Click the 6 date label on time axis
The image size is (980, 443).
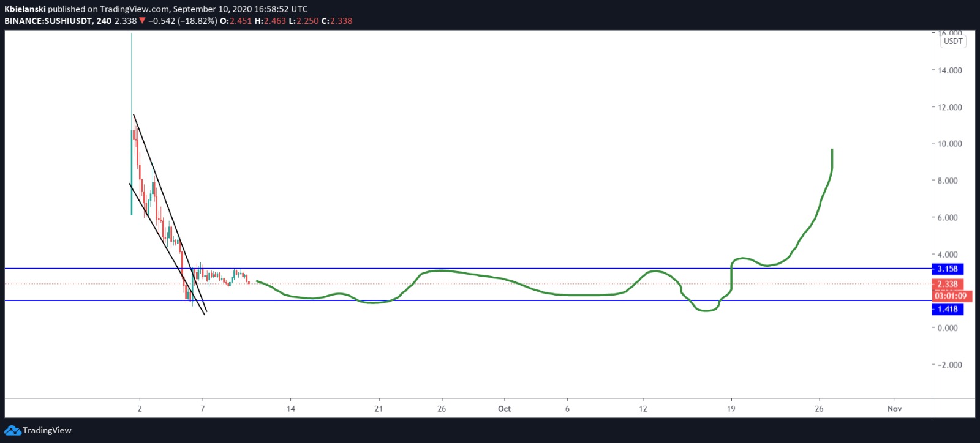click(567, 409)
